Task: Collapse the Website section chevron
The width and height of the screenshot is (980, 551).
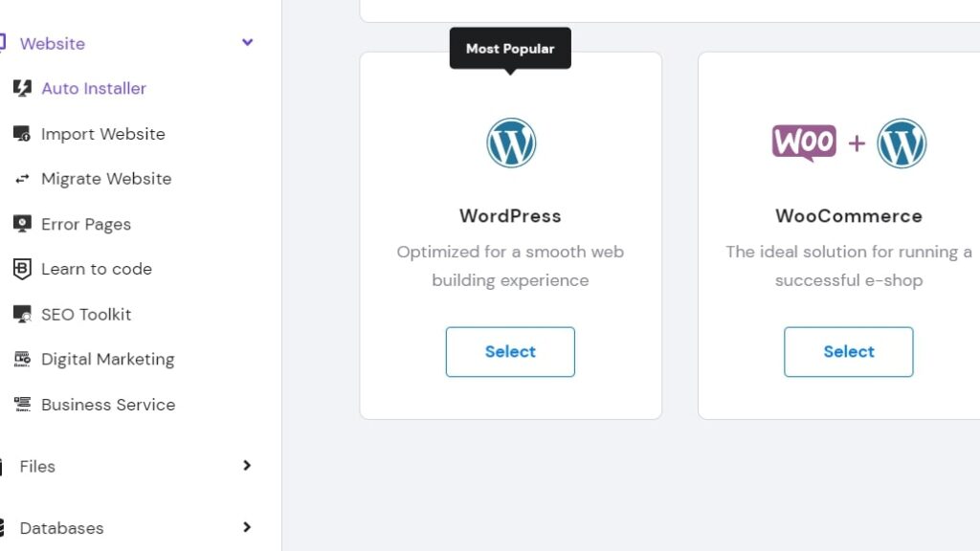Action: pyautogui.click(x=248, y=42)
